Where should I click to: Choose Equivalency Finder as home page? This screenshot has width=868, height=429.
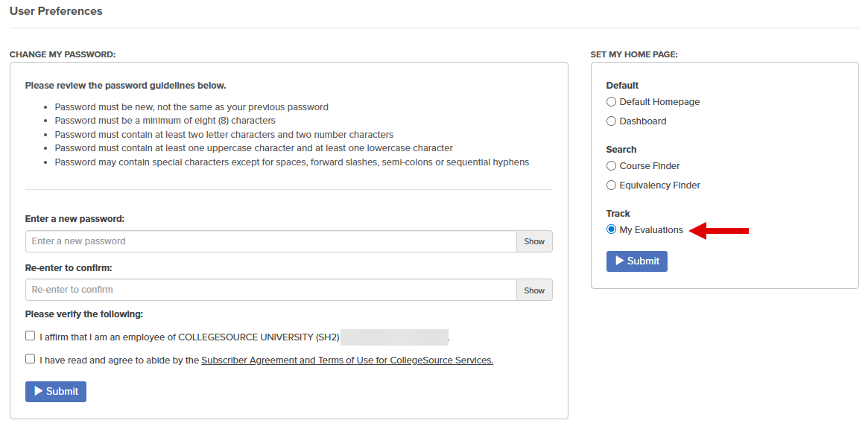(611, 185)
